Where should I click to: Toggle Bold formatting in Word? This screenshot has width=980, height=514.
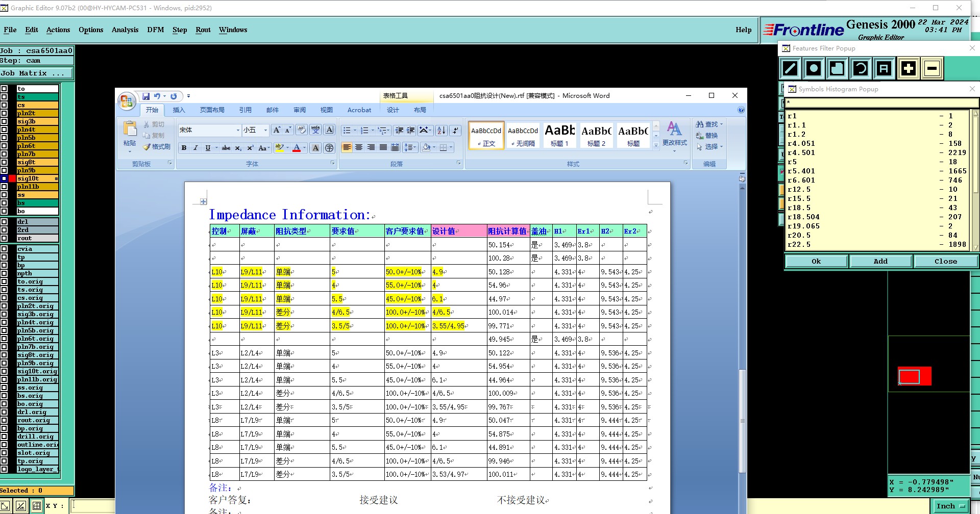[184, 148]
